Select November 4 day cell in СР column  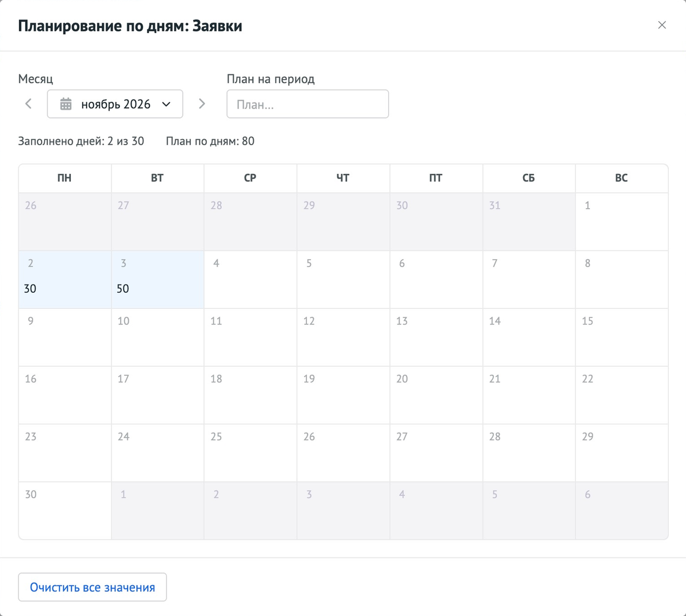click(250, 280)
